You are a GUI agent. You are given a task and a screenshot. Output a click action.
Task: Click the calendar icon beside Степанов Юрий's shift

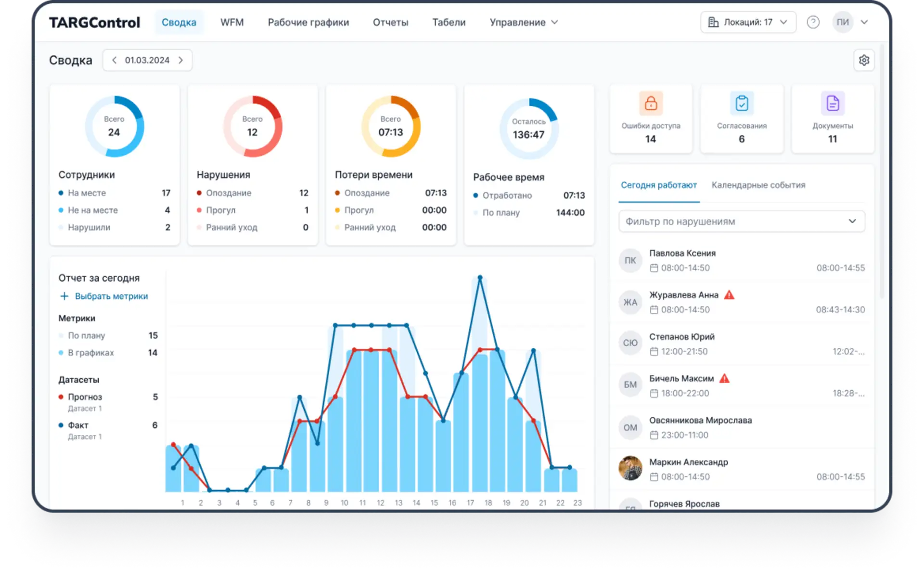click(654, 352)
